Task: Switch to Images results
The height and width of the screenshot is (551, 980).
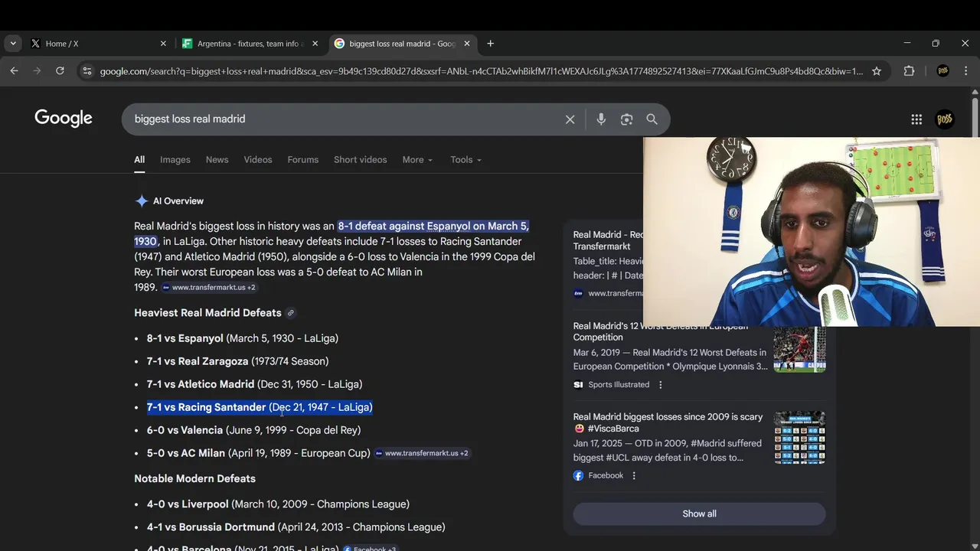Action: click(x=175, y=160)
